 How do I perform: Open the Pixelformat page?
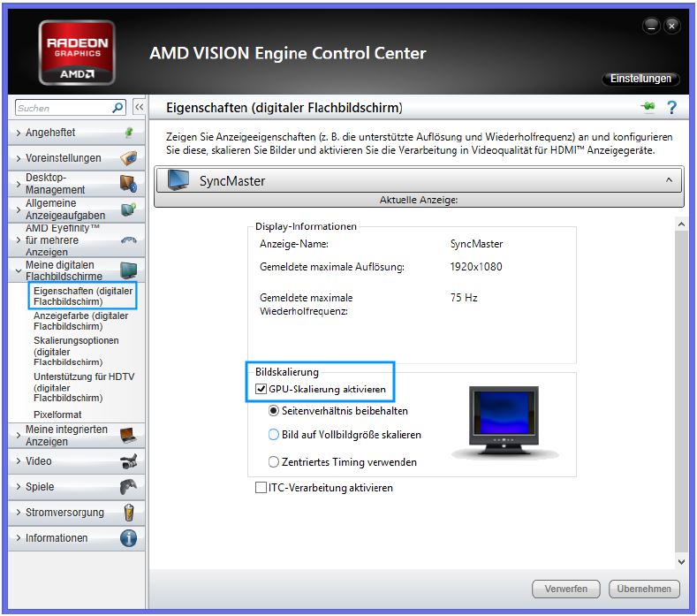click(x=57, y=414)
